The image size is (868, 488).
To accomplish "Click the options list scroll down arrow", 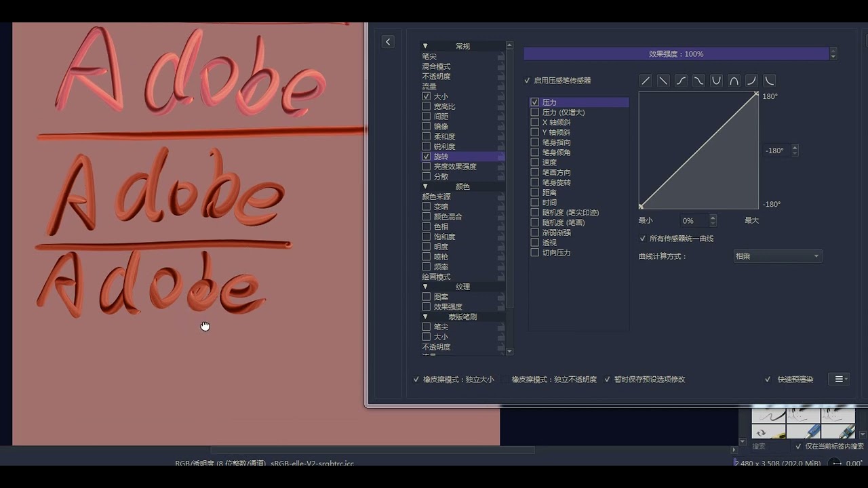I will point(510,352).
